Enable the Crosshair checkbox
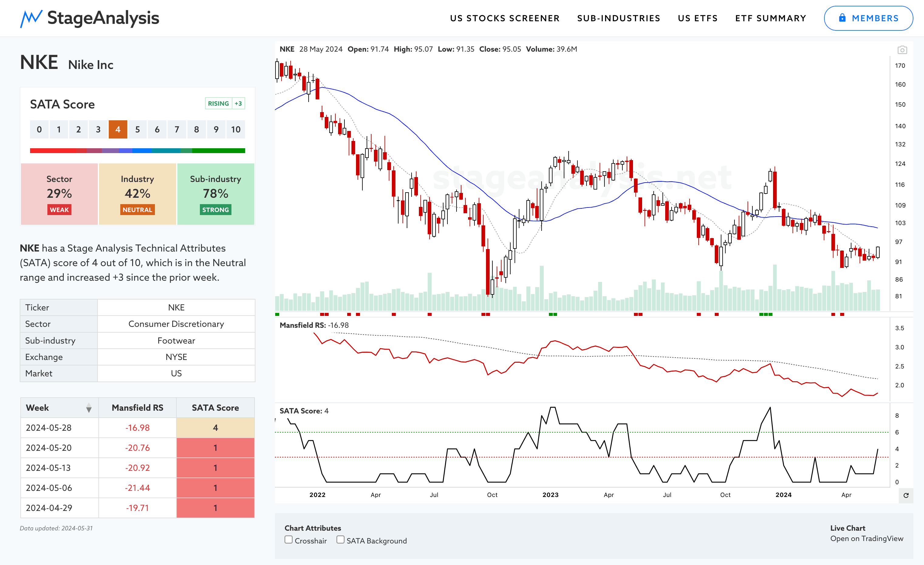Image resolution: width=924 pixels, height=565 pixels. pos(288,539)
